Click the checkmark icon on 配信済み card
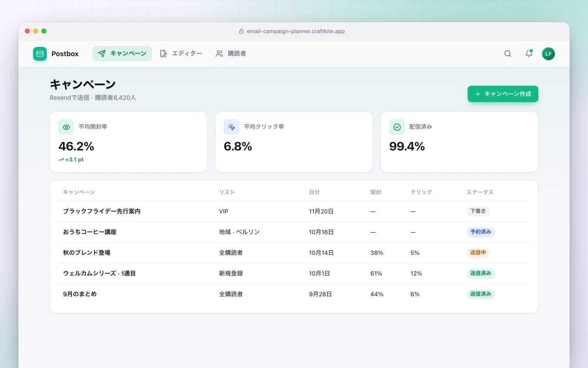The width and height of the screenshot is (588, 368). point(397,127)
